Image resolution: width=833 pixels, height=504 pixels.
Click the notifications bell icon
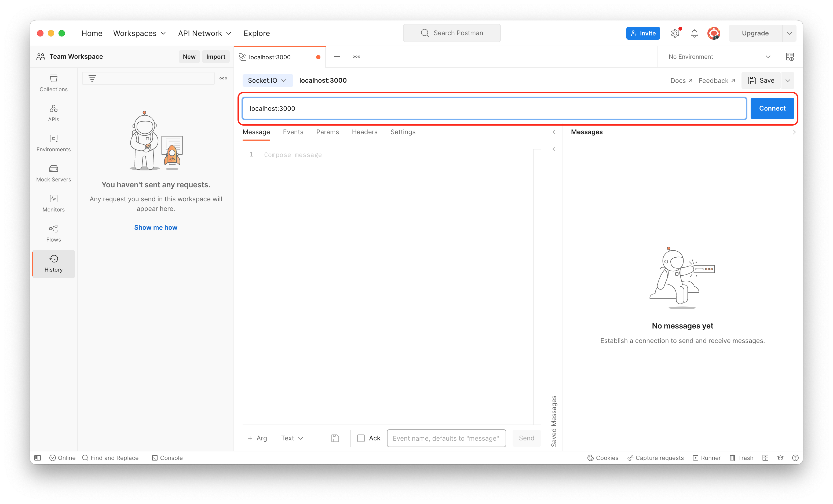pyautogui.click(x=694, y=33)
